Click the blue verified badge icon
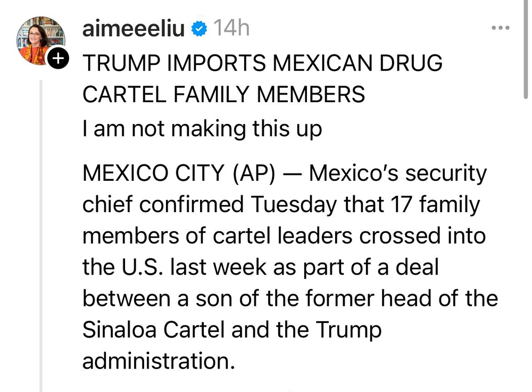532x392 pixels. pos(199,29)
